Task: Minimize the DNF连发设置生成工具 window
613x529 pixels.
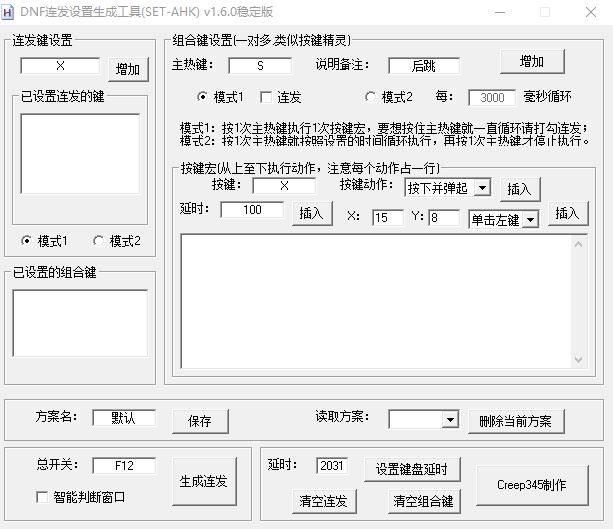Action: [x=500, y=12]
